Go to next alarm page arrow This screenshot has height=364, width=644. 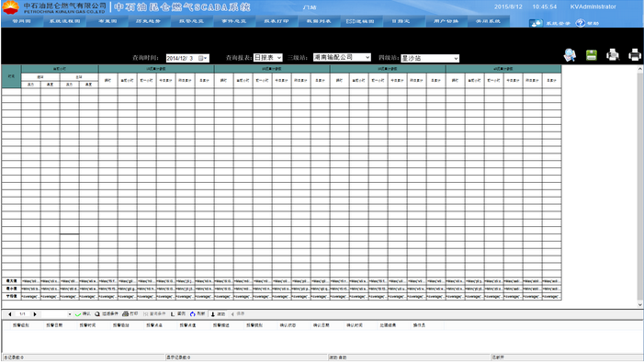(35, 313)
